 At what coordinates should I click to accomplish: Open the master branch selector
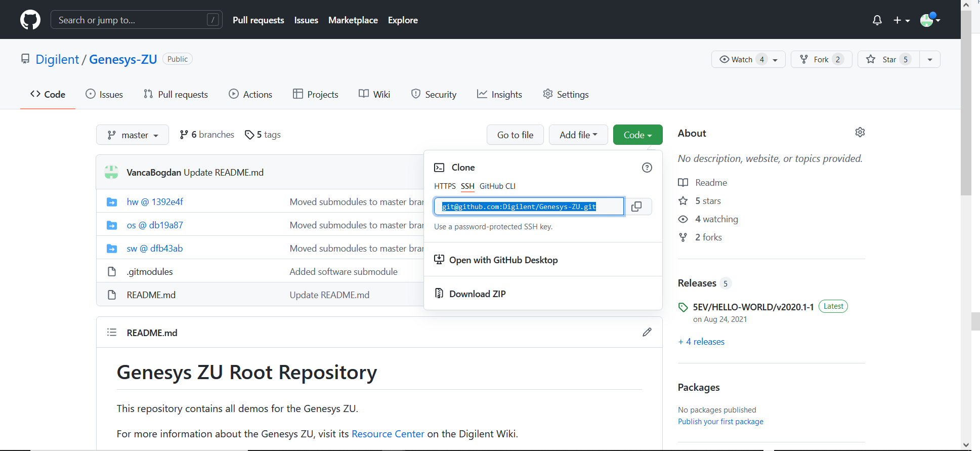pyautogui.click(x=133, y=135)
